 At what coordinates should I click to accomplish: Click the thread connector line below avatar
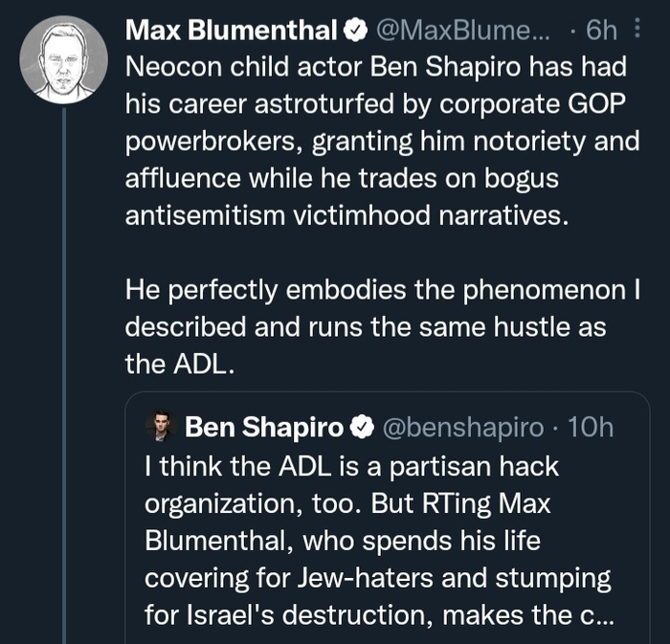63,383
